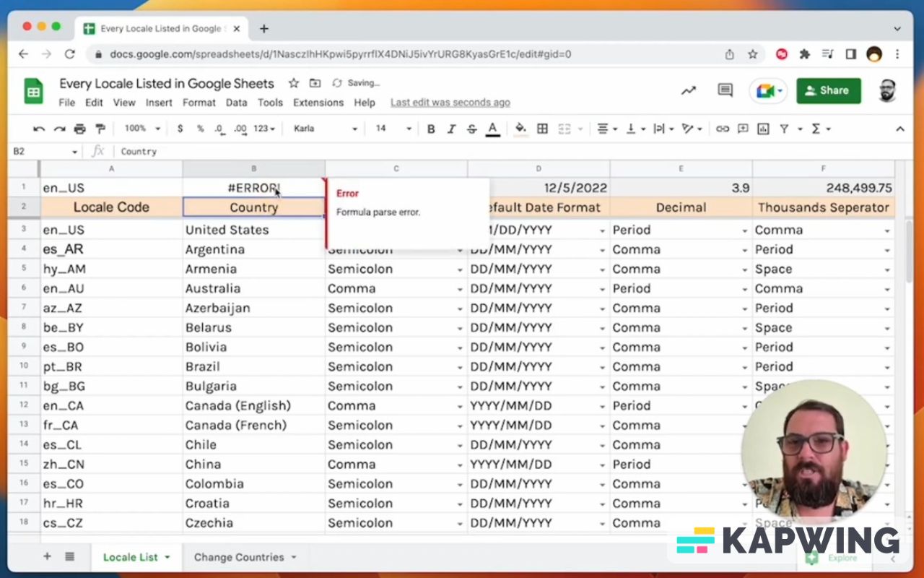Select the 'Argentina' cell
This screenshot has width=924, height=578.
tap(253, 249)
